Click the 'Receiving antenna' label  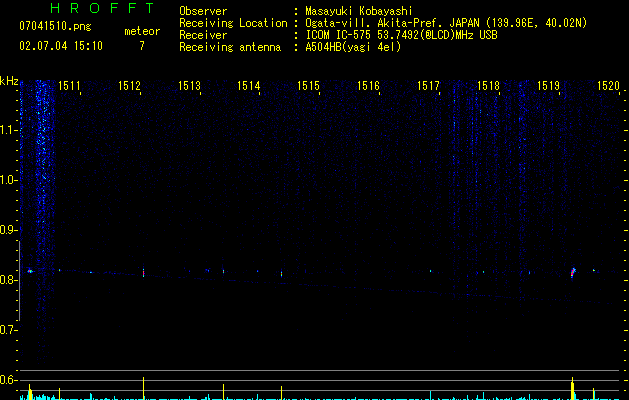pos(230,47)
